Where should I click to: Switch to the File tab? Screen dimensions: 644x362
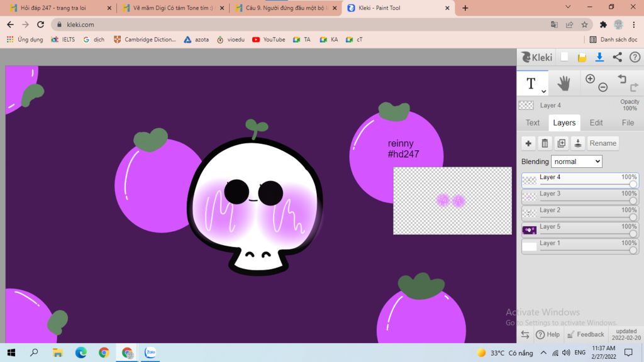pyautogui.click(x=628, y=123)
